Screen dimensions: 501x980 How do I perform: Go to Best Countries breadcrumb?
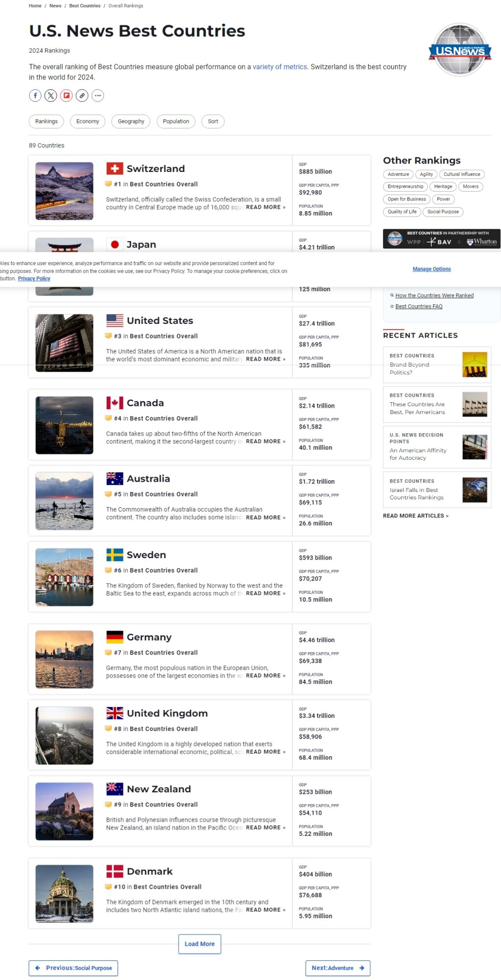click(85, 6)
